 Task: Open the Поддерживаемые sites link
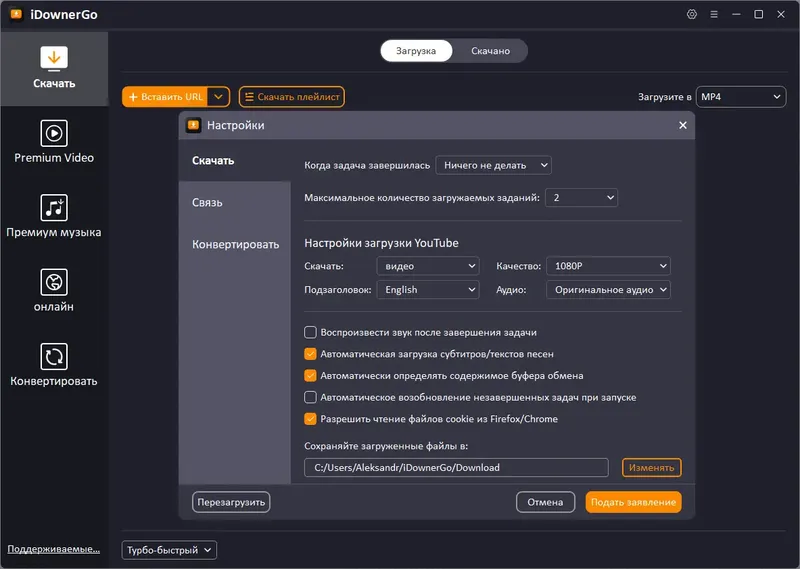click(53, 549)
